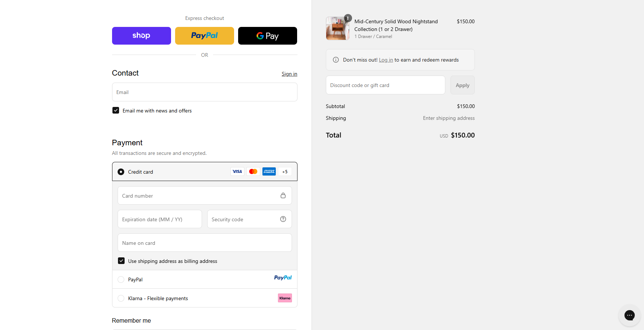Click the American Express card icon
The image size is (644, 330).
pos(269,171)
